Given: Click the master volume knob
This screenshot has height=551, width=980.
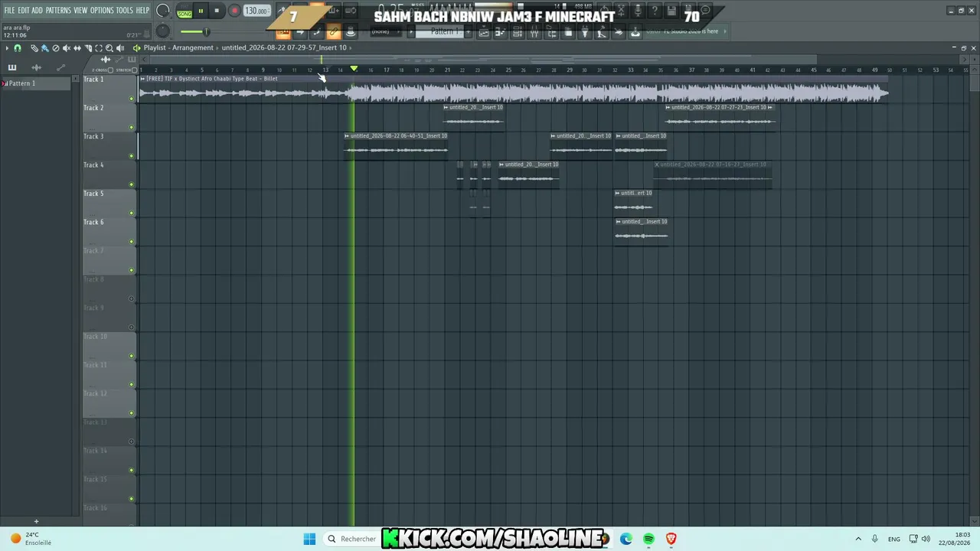Looking at the screenshot, I should click(163, 11).
